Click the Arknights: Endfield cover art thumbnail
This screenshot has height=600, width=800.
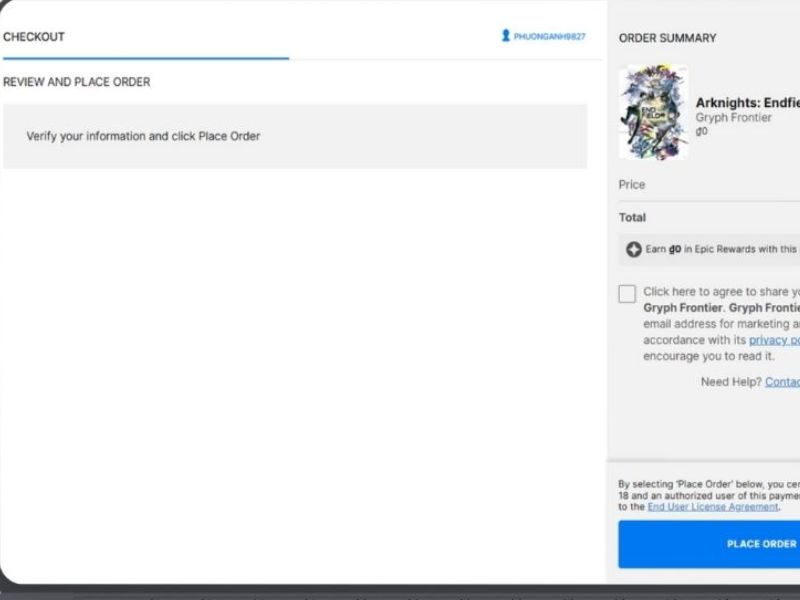pyautogui.click(x=653, y=112)
